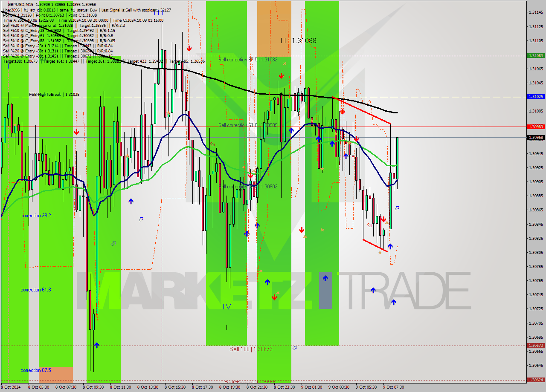The image size is (546, 392).
Task: Select the upper descending red trendline
Action: 361,111
